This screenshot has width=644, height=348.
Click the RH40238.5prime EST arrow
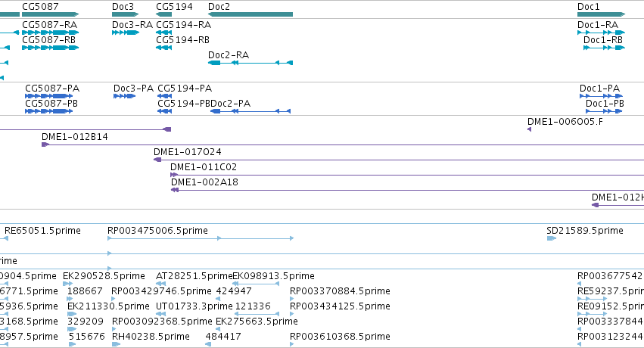tap(117, 344)
